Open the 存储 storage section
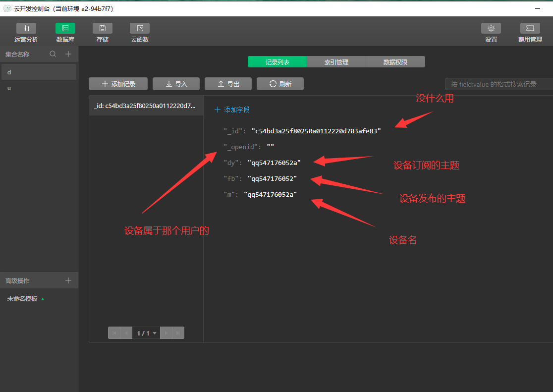The width and height of the screenshot is (553, 392). pos(102,33)
